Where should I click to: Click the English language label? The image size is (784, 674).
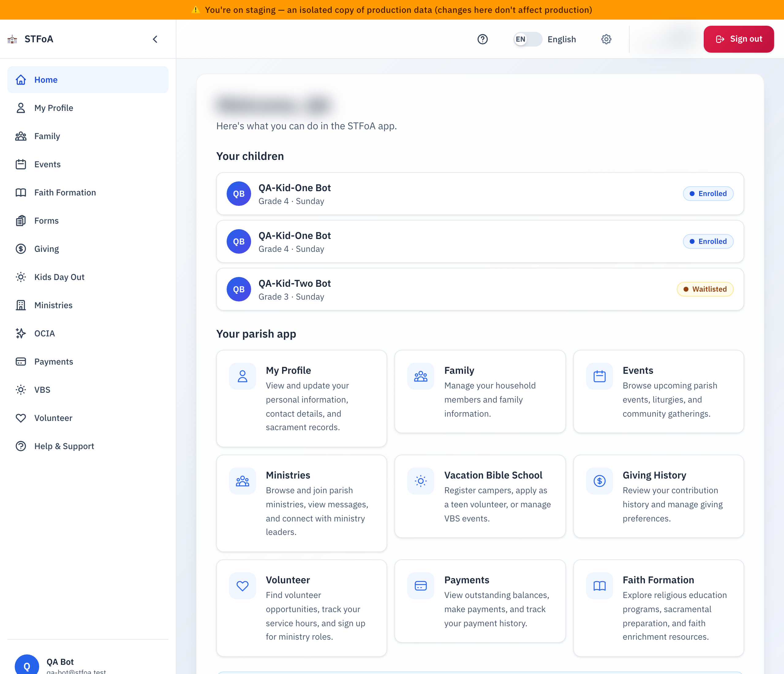pos(562,39)
